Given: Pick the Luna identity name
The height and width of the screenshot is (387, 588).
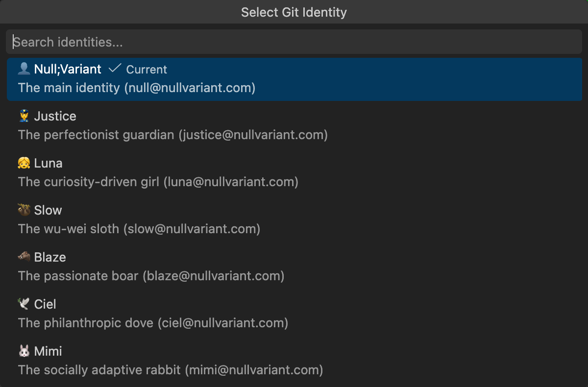Looking at the screenshot, I should coord(49,163).
